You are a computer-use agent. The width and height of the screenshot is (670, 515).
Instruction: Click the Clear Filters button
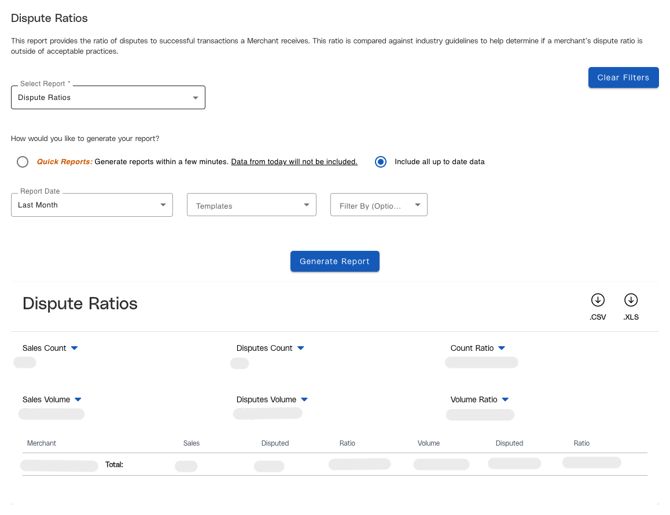[623, 78]
